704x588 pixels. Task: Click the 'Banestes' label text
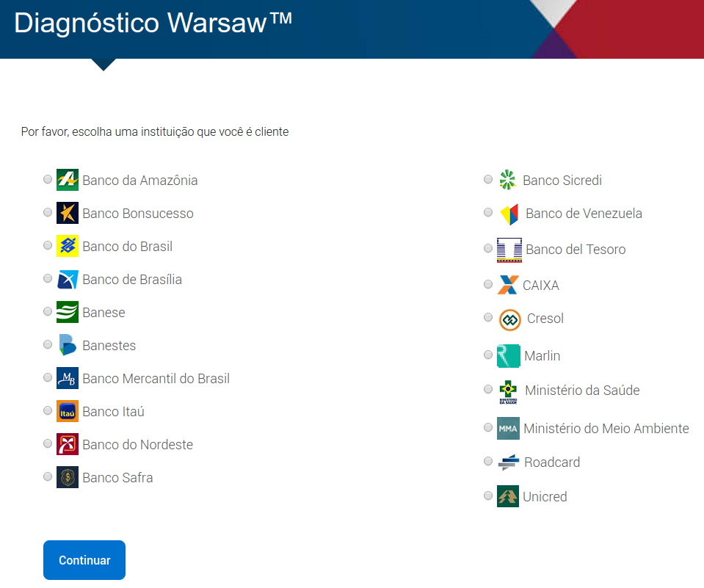click(x=109, y=346)
